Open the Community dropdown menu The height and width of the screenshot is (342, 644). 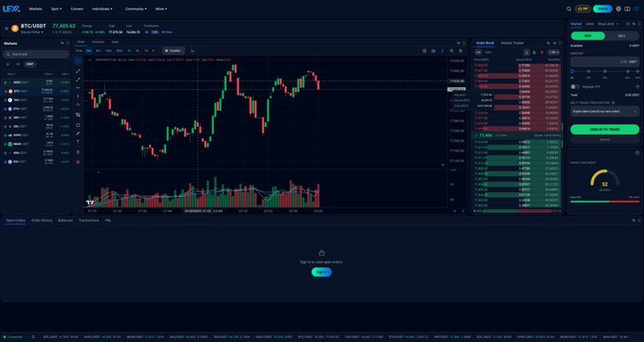pyautogui.click(x=135, y=9)
